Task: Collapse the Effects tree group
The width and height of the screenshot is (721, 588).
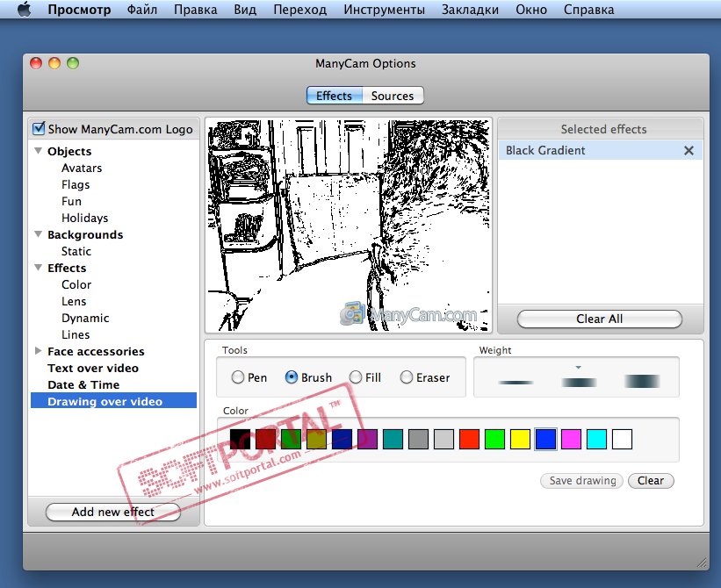Action: 39,268
